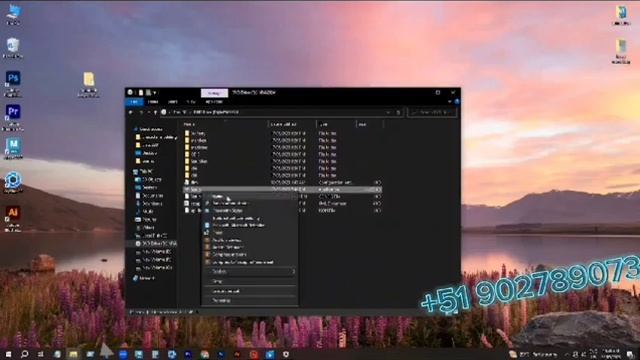Open the address bar history dropdown
This screenshot has height=360, width=640.
click(388, 112)
